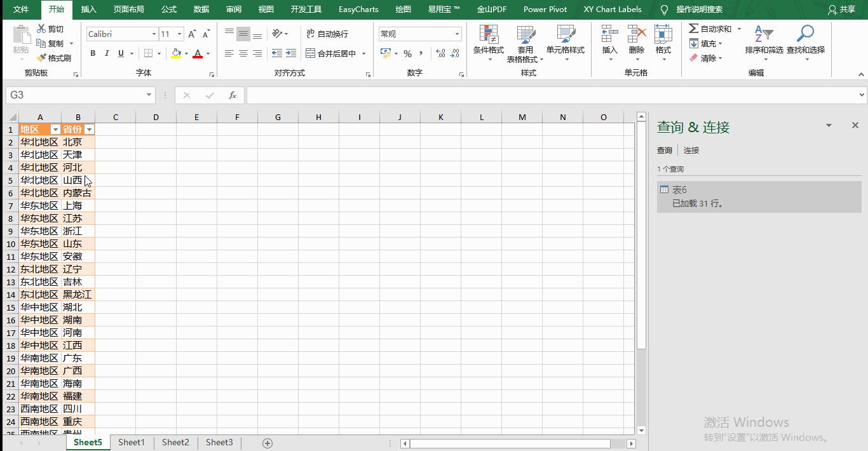
Task: Switch to the 插入 ribbon tab
Action: [88, 9]
